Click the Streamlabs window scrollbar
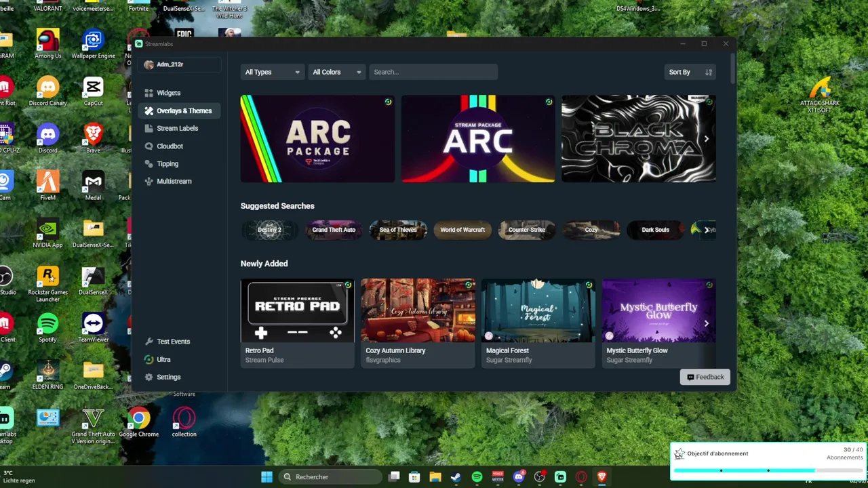 click(x=733, y=68)
